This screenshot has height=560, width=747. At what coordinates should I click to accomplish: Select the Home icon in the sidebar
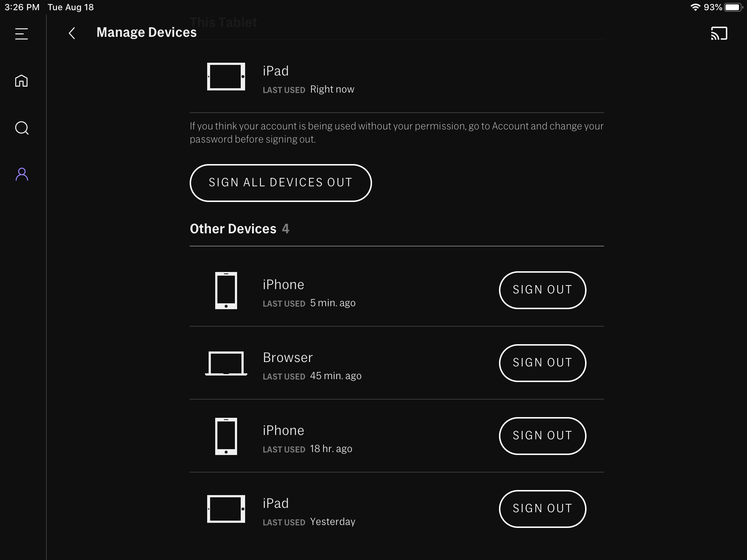pyautogui.click(x=22, y=81)
